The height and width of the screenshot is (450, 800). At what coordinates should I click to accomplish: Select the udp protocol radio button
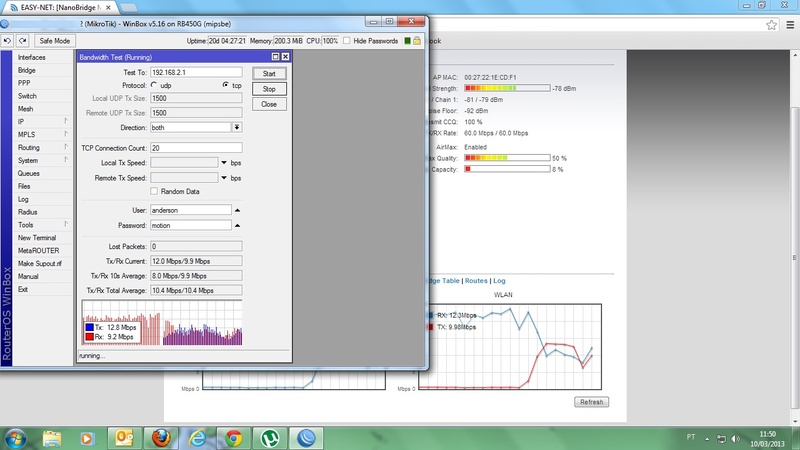coord(155,86)
